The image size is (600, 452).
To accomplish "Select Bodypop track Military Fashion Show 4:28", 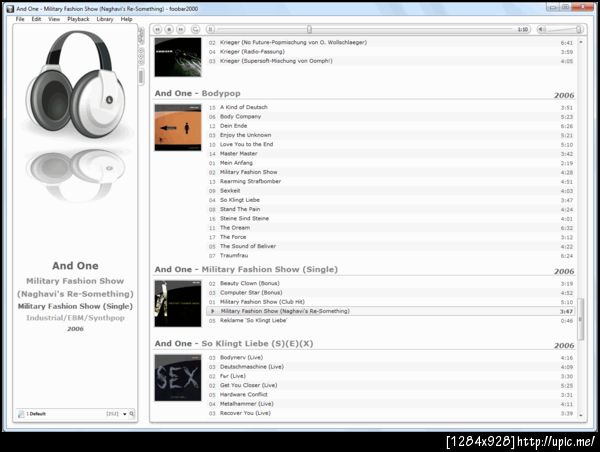I will click(390, 172).
